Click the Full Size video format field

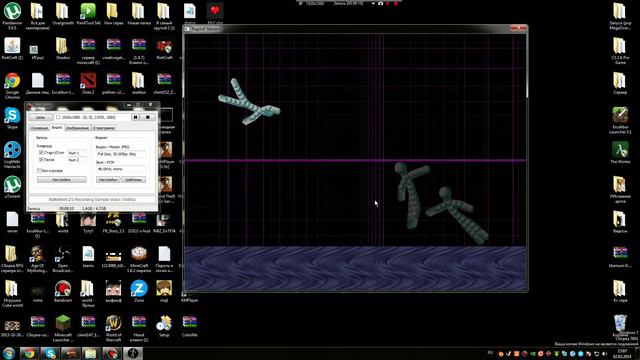pyautogui.click(x=121, y=154)
